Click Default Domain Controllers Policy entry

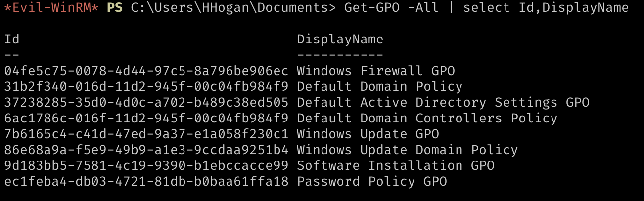pyautogui.click(x=427, y=118)
